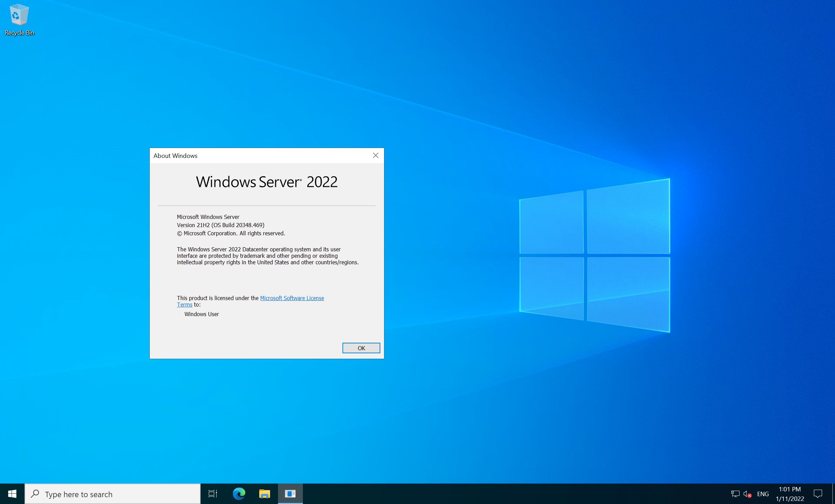Click the Windows Start button

(12, 494)
